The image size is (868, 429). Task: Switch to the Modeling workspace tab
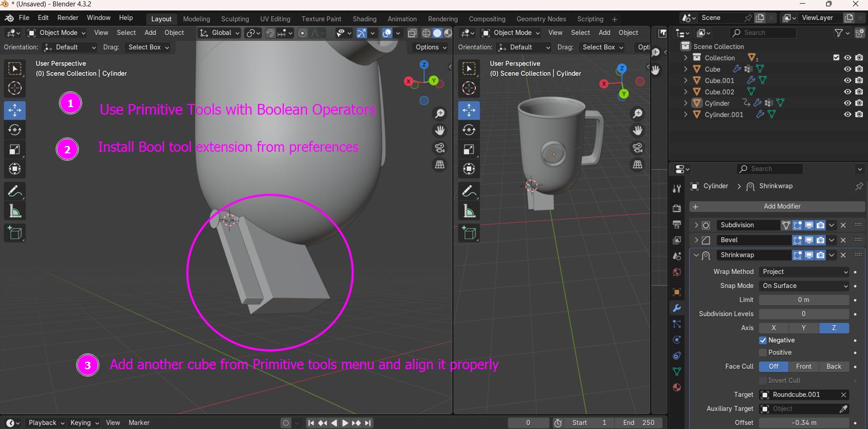coord(197,19)
